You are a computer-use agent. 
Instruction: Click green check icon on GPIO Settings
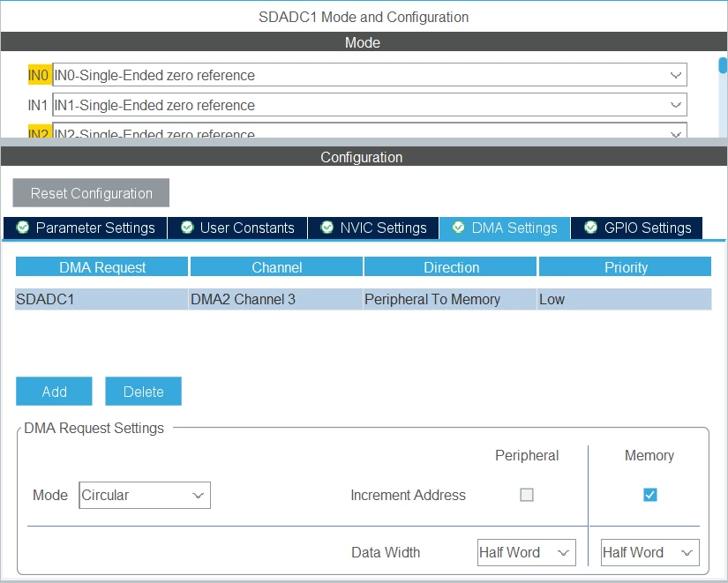tap(590, 228)
